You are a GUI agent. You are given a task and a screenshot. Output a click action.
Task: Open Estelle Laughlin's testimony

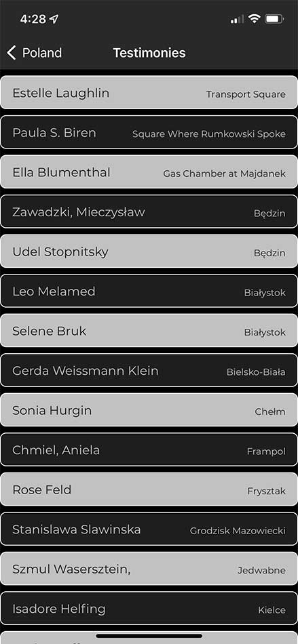[149, 92]
